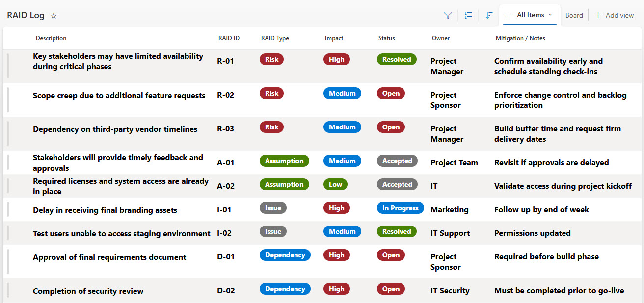This screenshot has height=303, width=644.
Task: Open the RAID Type column header menu
Action: click(x=275, y=38)
